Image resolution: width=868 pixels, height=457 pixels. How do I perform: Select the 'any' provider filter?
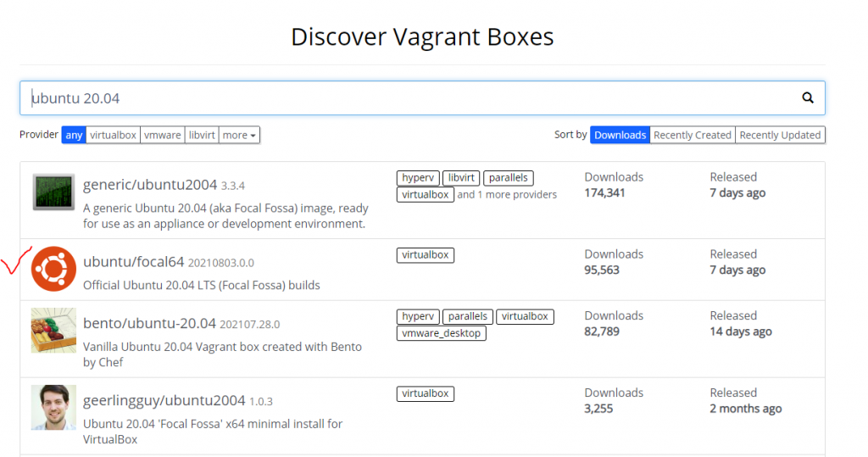pyautogui.click(x=74, y=135)
